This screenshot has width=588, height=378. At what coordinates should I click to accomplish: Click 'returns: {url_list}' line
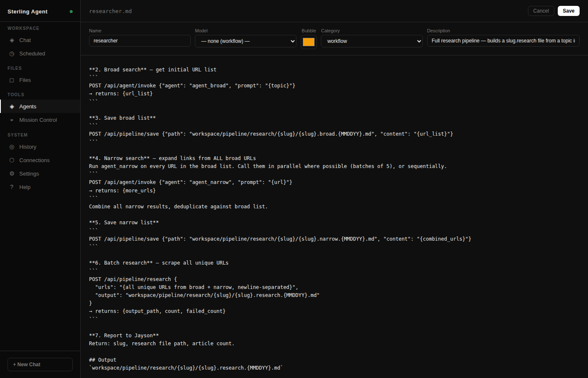(121, 94)
